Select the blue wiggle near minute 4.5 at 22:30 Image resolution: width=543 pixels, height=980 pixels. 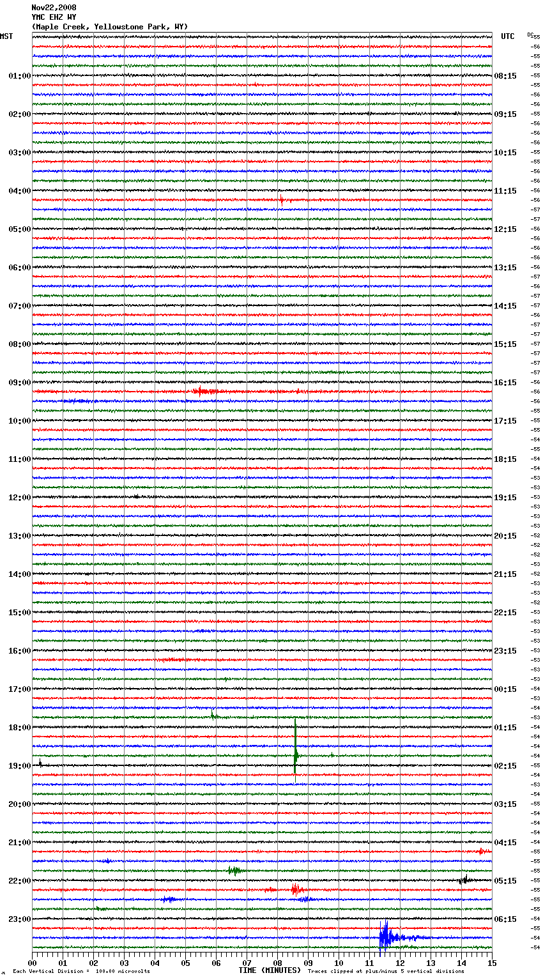click(169, 899)
